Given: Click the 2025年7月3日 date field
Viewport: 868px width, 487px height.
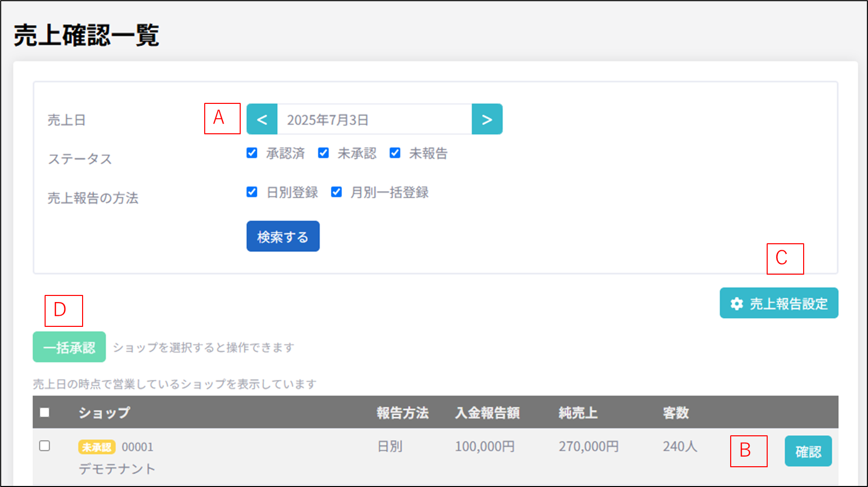Looking at the screenshot, I should pos(374,120).
